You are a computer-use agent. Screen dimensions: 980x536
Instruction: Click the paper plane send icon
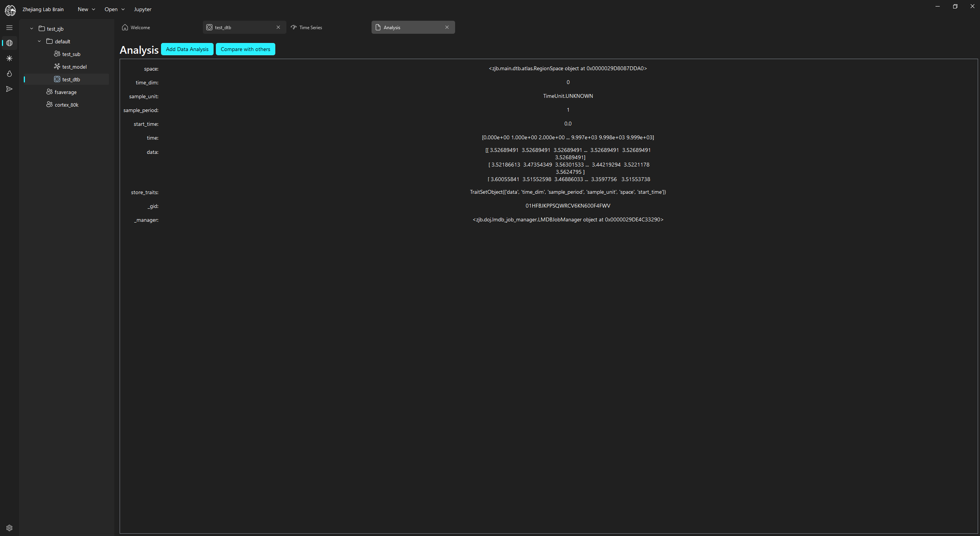point(10,89)
